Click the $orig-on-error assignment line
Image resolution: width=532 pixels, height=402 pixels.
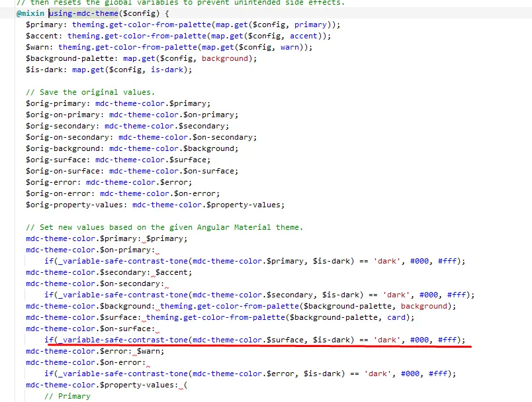122,193
